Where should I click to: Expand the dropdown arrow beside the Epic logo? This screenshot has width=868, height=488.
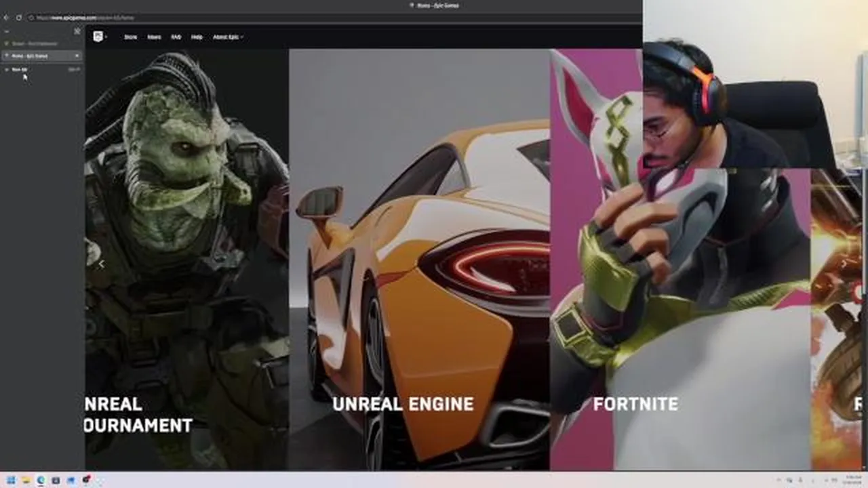tap(105, 37)
